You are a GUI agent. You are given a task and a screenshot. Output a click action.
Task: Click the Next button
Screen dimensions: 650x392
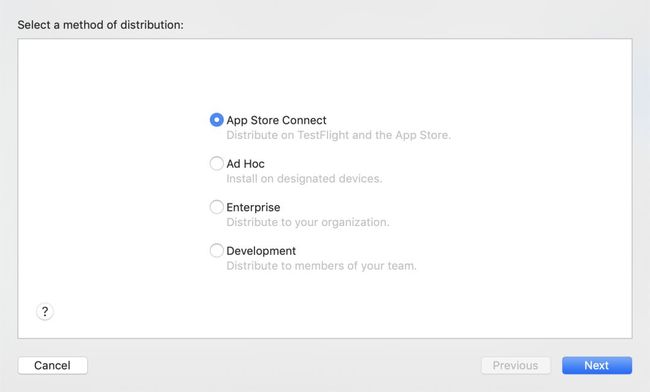597,365
